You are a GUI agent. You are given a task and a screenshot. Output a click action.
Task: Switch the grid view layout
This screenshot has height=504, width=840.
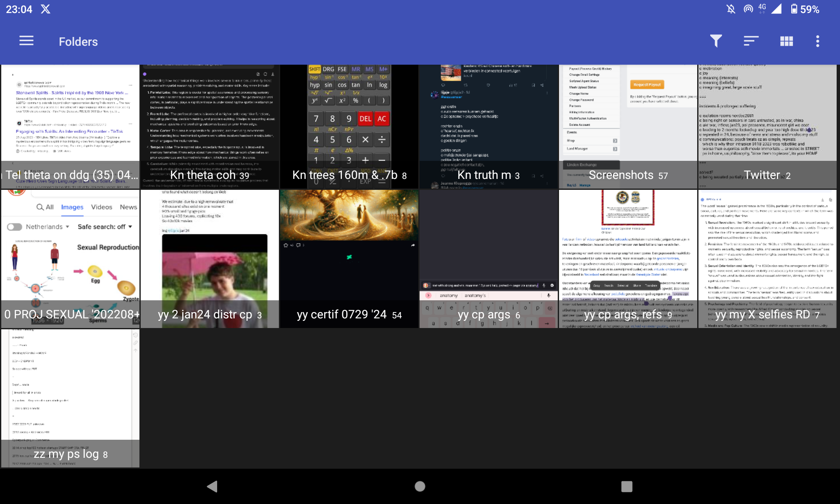coord(786,41)
